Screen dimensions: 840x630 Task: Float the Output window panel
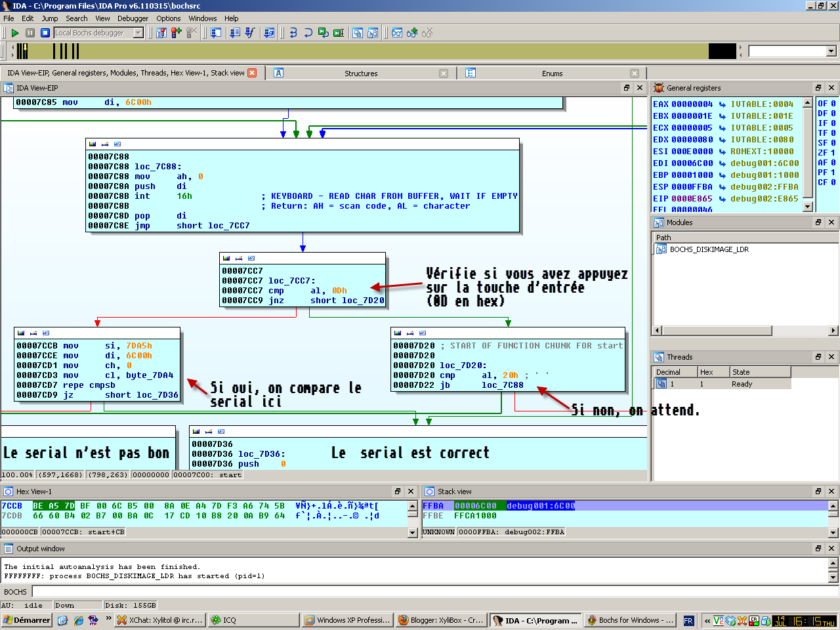pos(818,549)
